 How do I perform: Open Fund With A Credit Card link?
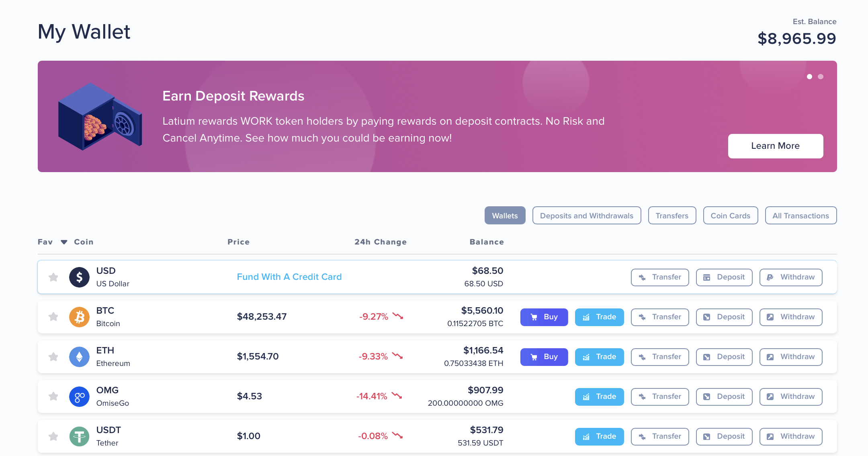pos(289,277)
